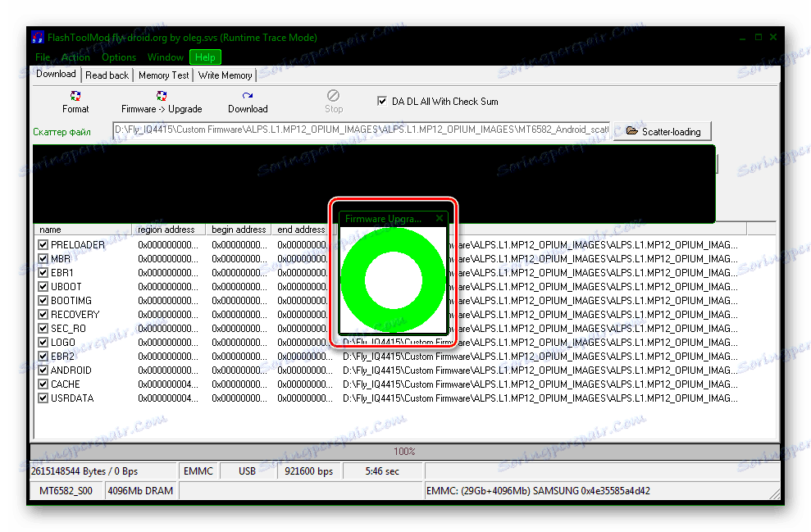Viewport: 811px width, 532px height.
Task: Minimize the FlashToolMod window
Action: pyautogui.click(x=742, y=38)
